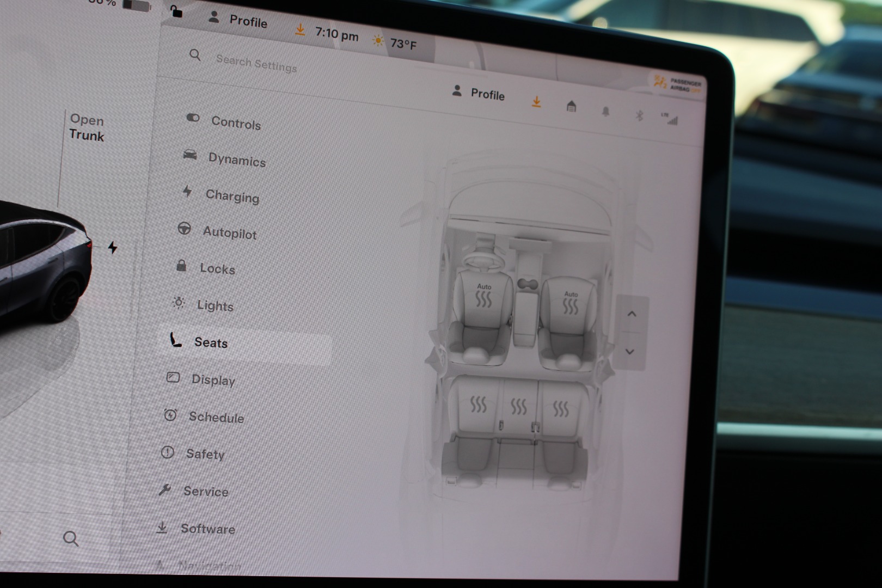The height and width of the screenshot is (588, 882).
Task: Toggle the front passenger seat Auto heater
Action: pyautogui.click(x=571, y=303)
